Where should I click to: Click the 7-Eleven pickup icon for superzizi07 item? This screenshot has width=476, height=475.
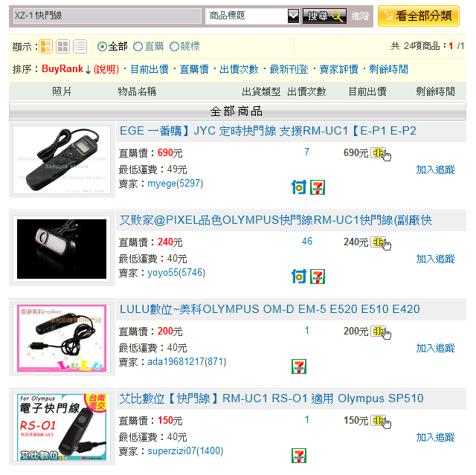tap(299, 456)
